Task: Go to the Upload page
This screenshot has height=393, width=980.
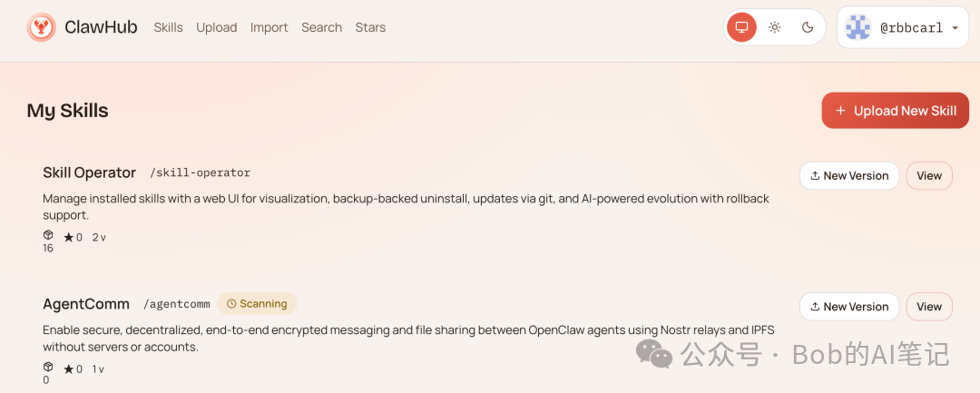Action: pyautogui.click(x=216, y=27)
